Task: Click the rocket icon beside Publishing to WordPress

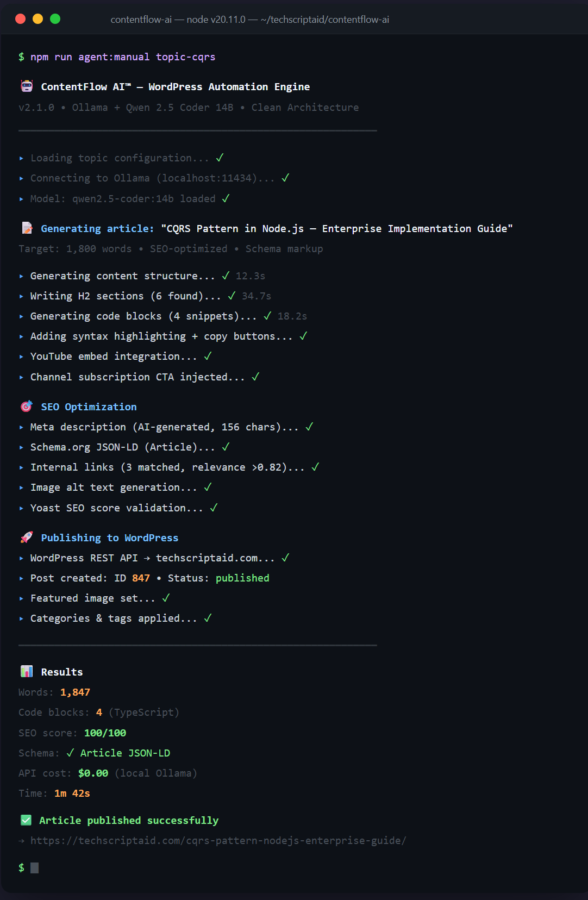Action: [26, 537]
